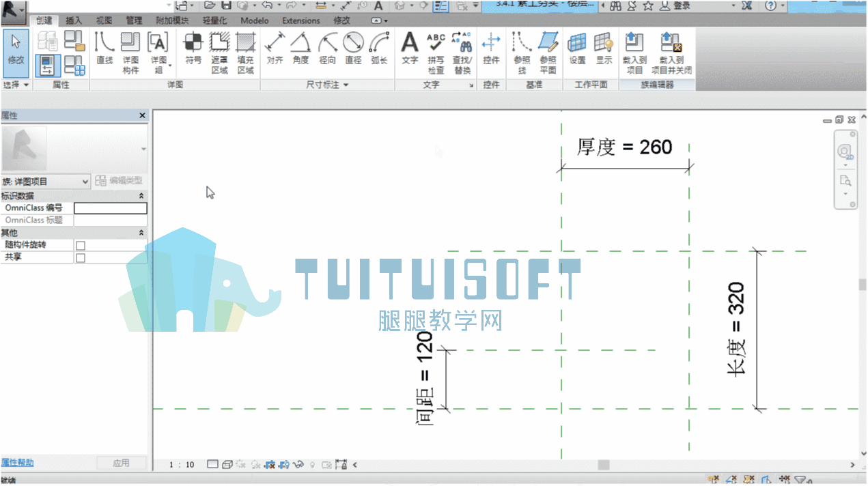The width and height of the screenshot is (868, 486).
Task: Enable 随构件旋转 checkbox
Action: (x=81, y=245)
